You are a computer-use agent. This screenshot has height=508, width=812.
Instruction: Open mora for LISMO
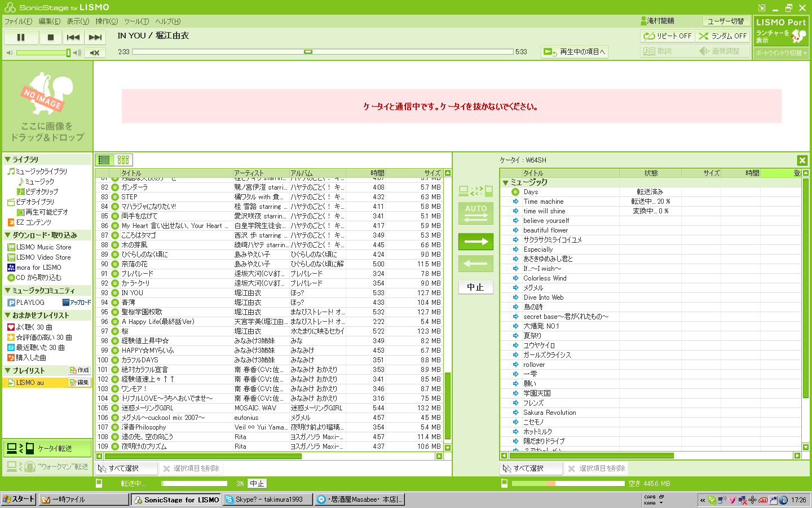pyautogui.click(x=34, y=268)
